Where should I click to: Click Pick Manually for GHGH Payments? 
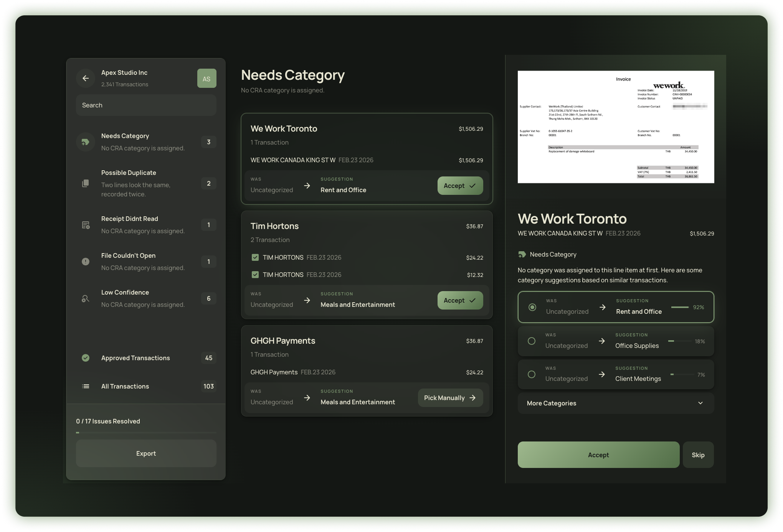point(450,398)
